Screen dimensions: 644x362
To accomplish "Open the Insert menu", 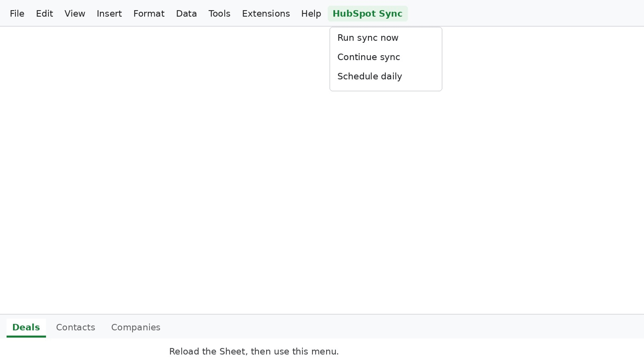I will pyautogui.click(x=109, y=14).
